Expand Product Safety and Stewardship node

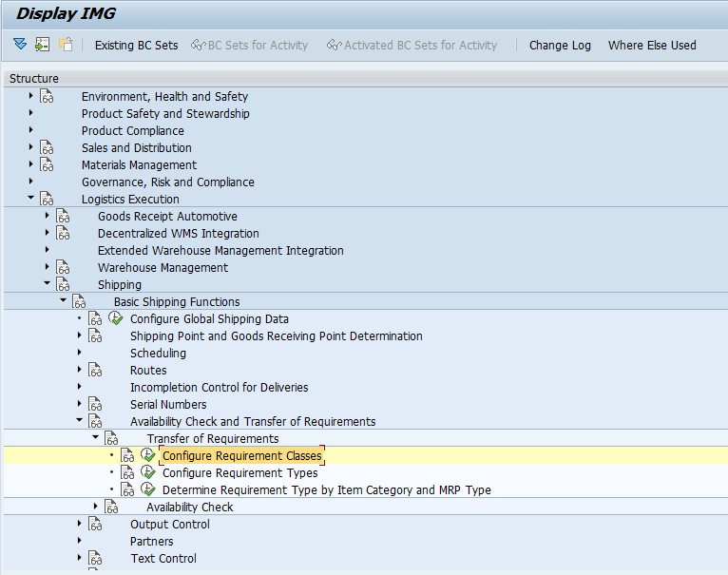[x=31, y=113]
